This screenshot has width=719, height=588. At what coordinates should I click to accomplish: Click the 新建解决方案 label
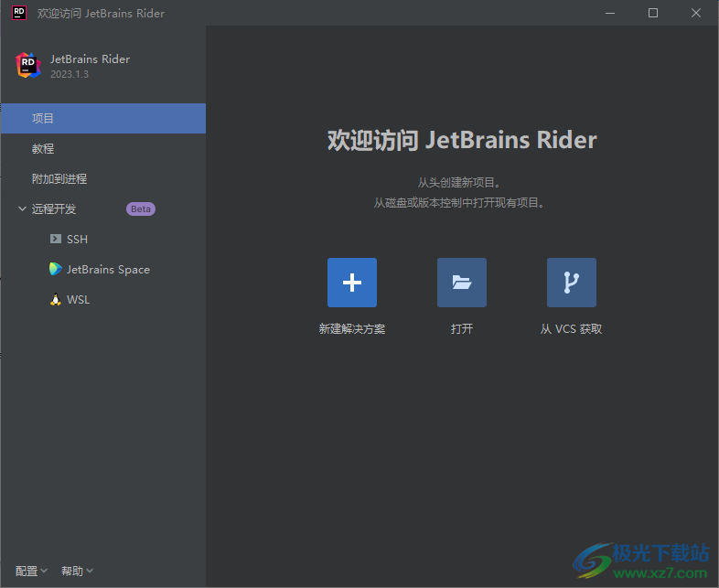[351, 328]
